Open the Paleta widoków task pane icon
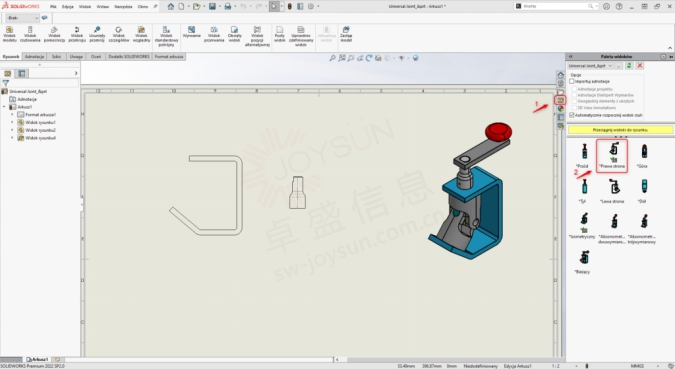 [560, 100]
